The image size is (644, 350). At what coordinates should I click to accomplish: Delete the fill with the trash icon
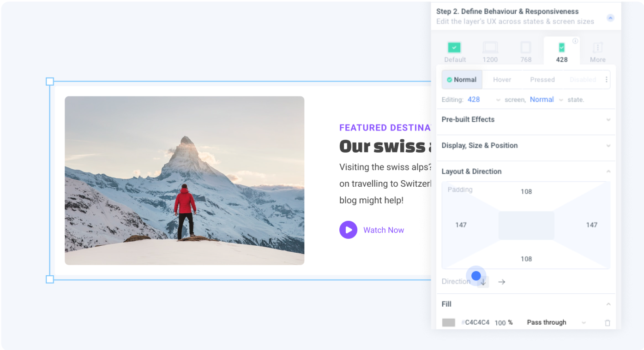click(608, 323)
